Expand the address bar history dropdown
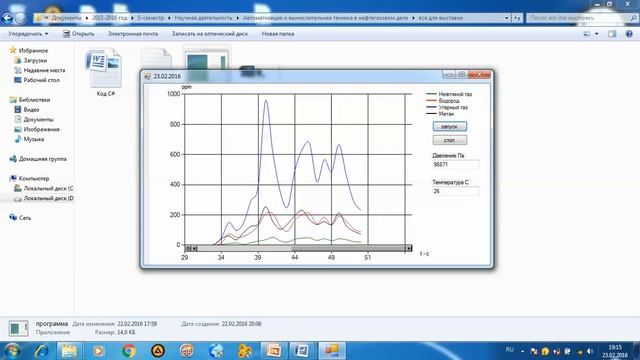640x360 pixels. tap(507, 18)
